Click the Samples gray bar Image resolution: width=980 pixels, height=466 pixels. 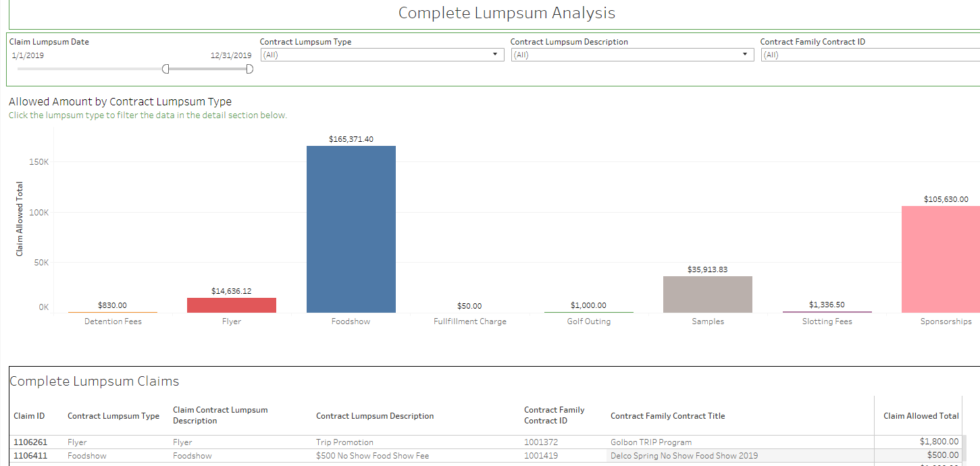click(x=707, y=294)
